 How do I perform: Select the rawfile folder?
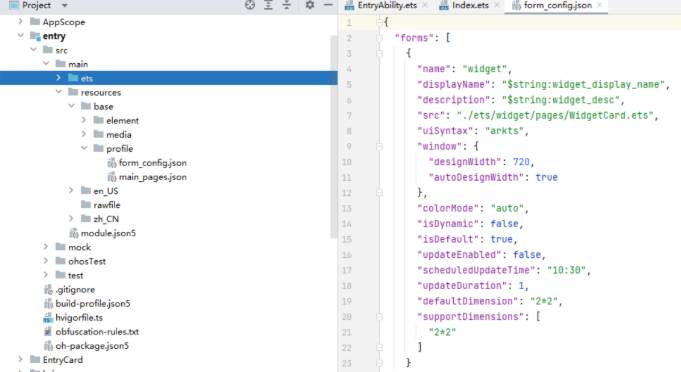[x=106, y=205]
